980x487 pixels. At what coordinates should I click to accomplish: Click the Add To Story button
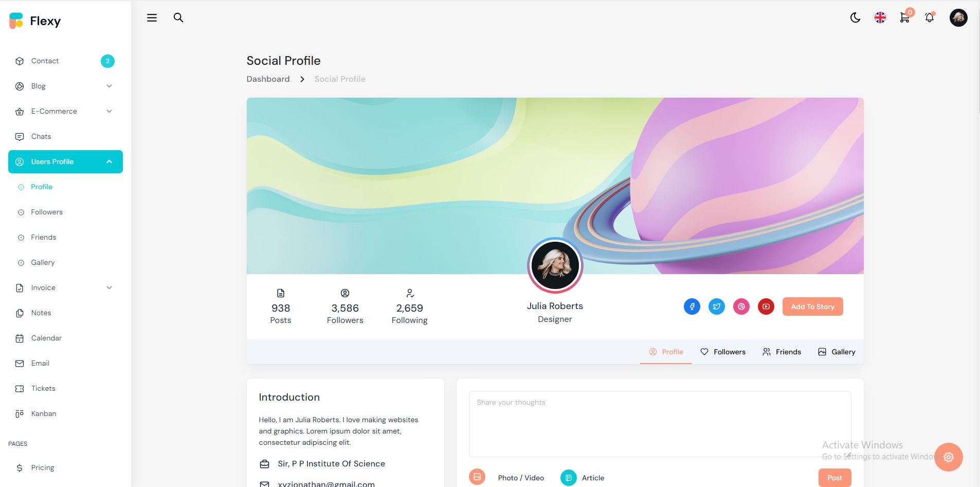click(x=813, y=306)
